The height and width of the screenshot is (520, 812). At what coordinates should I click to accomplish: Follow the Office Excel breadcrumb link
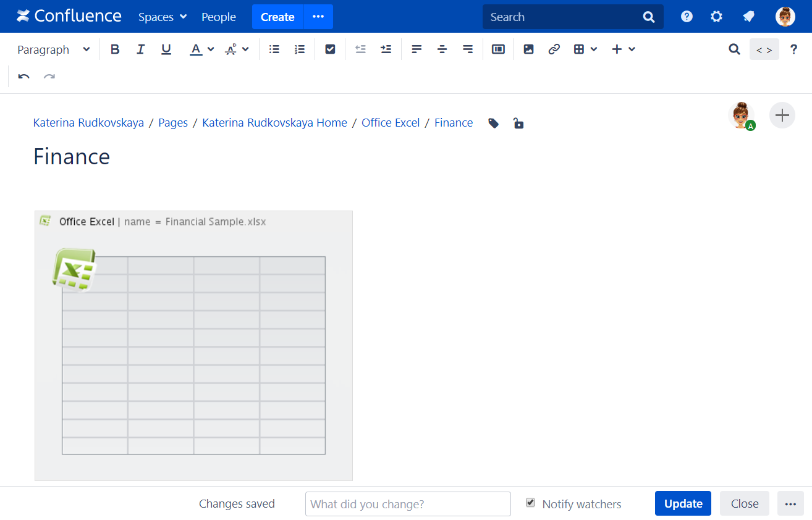pos(391,123)
